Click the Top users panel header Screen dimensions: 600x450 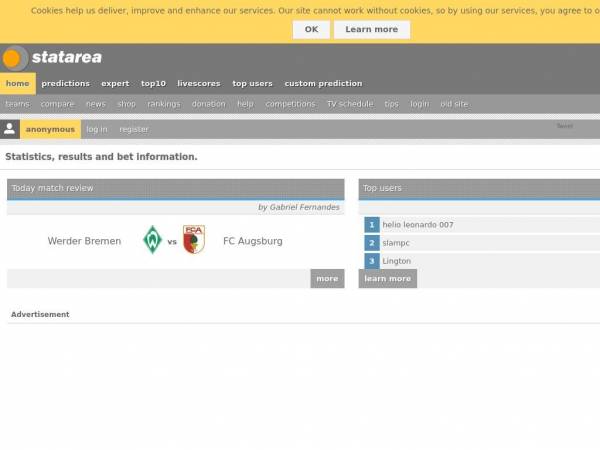click(479, 188)
